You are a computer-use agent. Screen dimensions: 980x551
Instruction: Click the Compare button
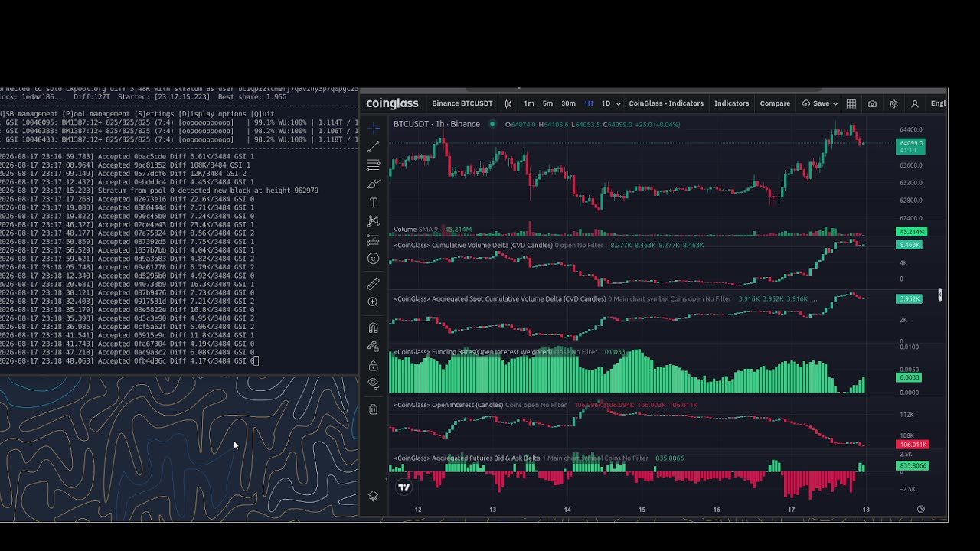[775, 103]
